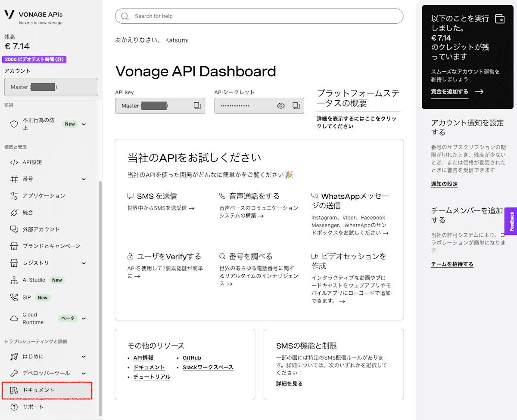
Task: Click the Feedback side button
Action: [511, 221]
